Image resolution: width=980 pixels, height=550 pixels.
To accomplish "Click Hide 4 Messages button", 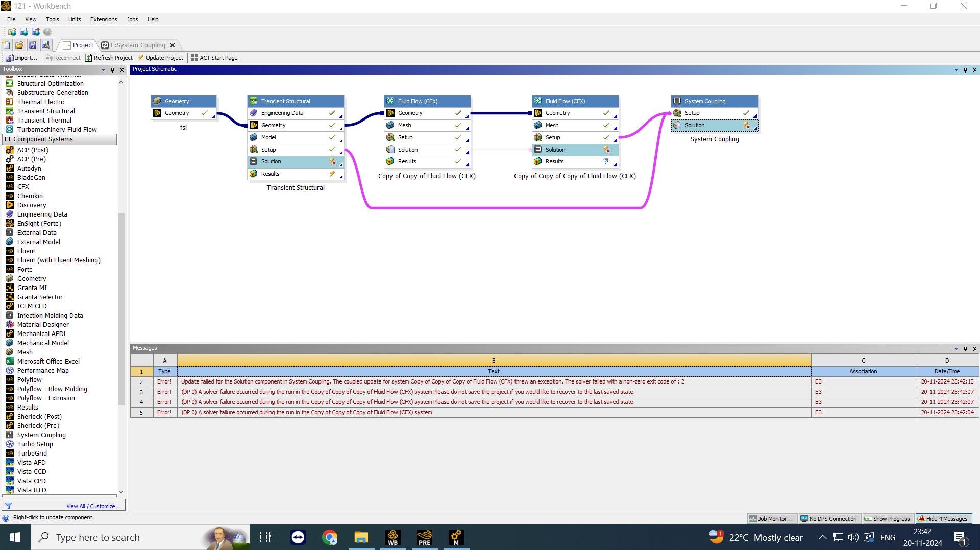I will [x=943, y=518].
